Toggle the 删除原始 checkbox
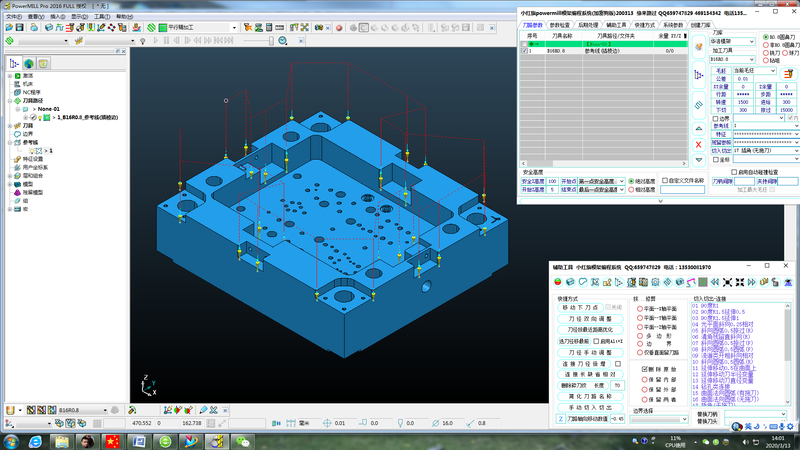Viewport: 800px width, 450px height. (644, 369)
